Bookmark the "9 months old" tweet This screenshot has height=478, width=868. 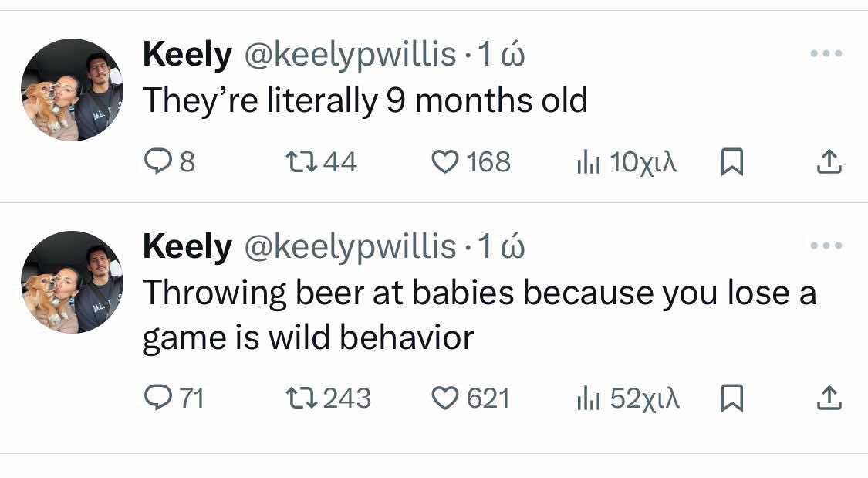[731, 162]
